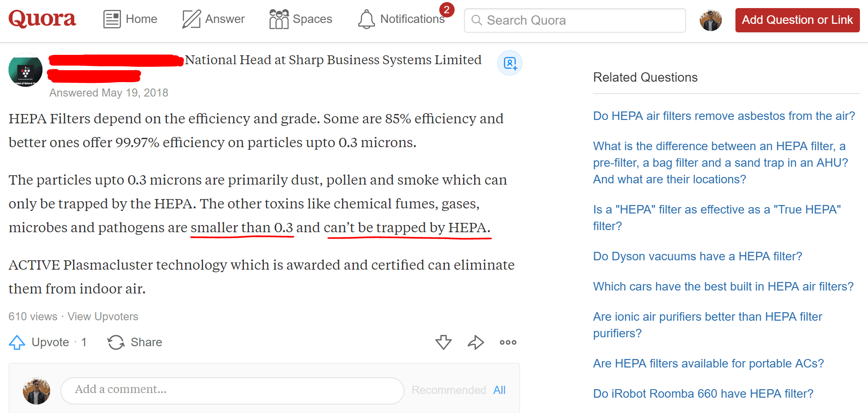
Task: Open the Home feed icon
Action: click(x=112, y=20)
